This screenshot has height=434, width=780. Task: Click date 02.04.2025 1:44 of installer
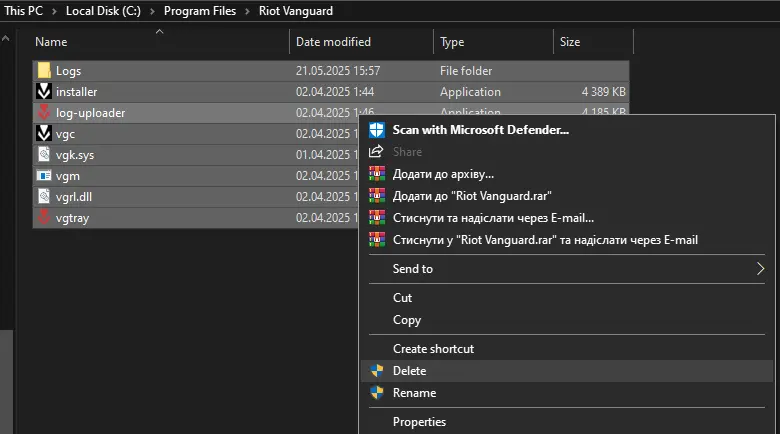335,92
